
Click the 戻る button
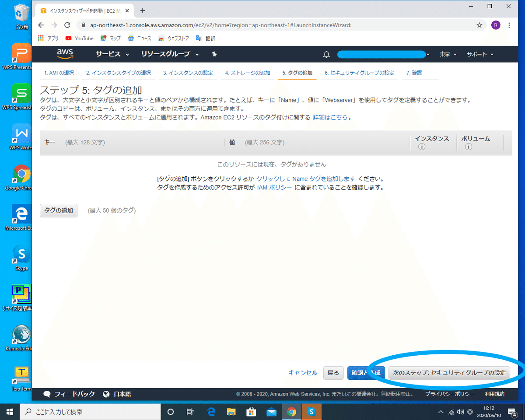(x=333, y=373)
